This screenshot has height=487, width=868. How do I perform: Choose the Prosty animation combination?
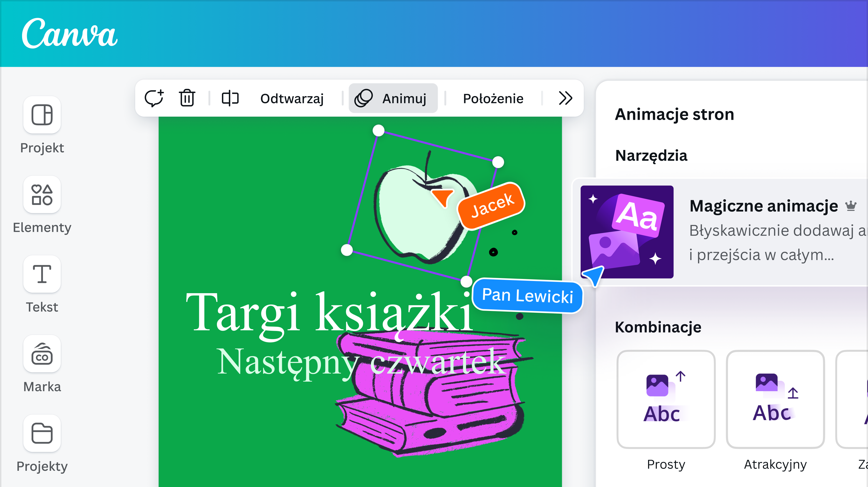[665, 399]
